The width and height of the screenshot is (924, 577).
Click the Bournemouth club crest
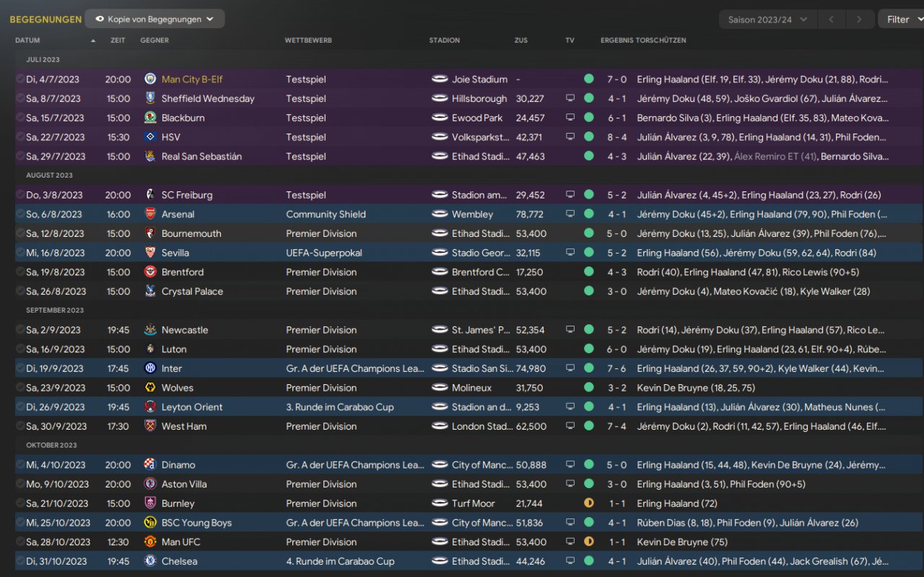click(150, 233)
